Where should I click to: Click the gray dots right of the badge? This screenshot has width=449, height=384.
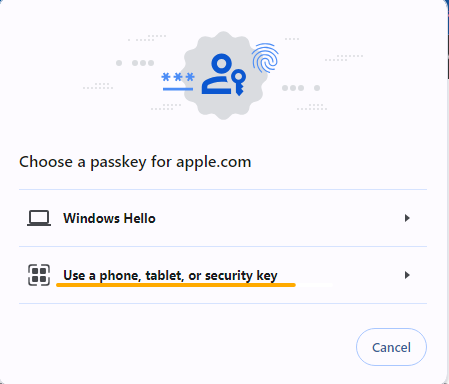pyautogui.click(x=301, y=88)
